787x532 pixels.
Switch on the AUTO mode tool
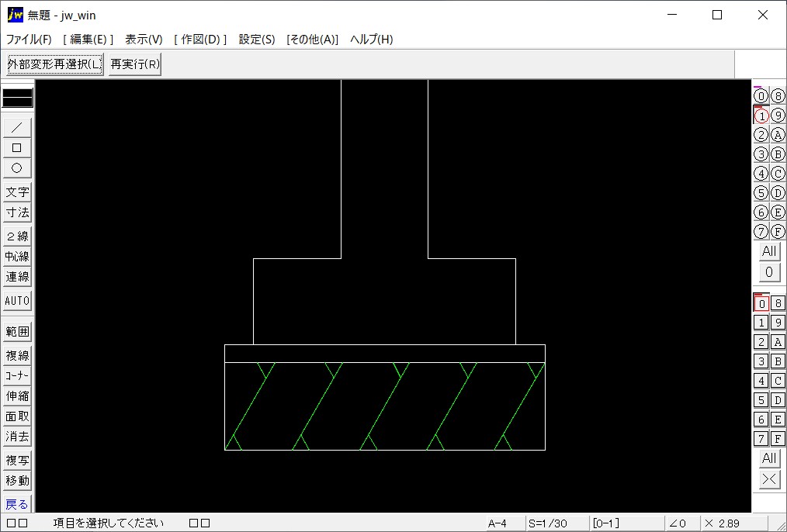[17, 301]
